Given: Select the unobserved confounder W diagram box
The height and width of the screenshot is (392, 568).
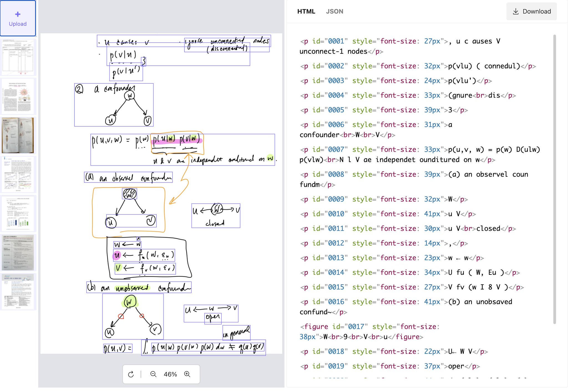Looking at the screenshot, I should click(133, 317).
